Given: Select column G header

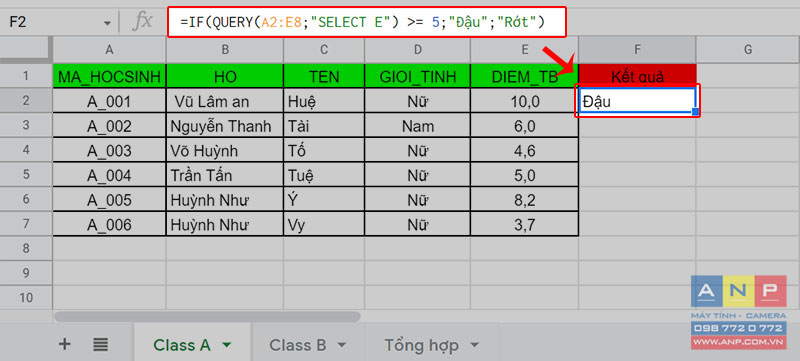Looking at the screenshot, I should (748, 49).
